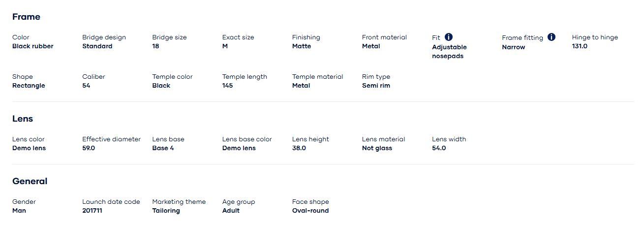Click the Temple length value 145
Viewport: 644px width, 225px height.
point(227,86)
